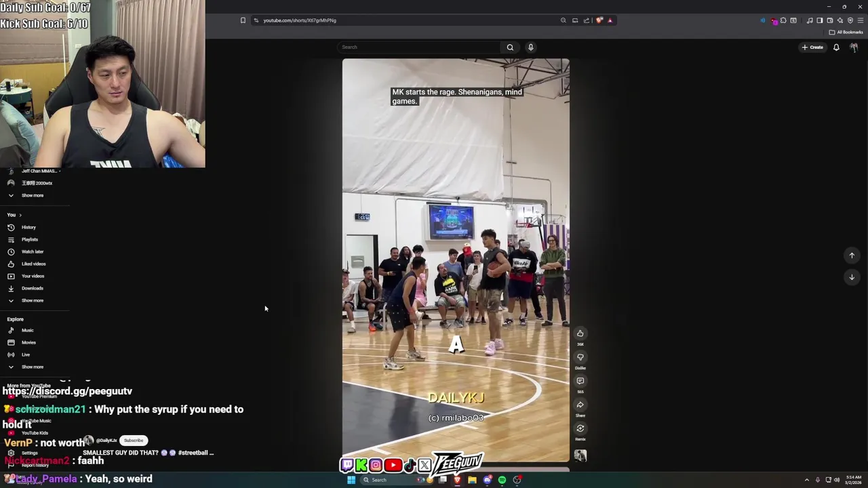Screen dimensions: 868x488
Task: Open the browser hamburger main menu
Action: click(x=861, y=20)
